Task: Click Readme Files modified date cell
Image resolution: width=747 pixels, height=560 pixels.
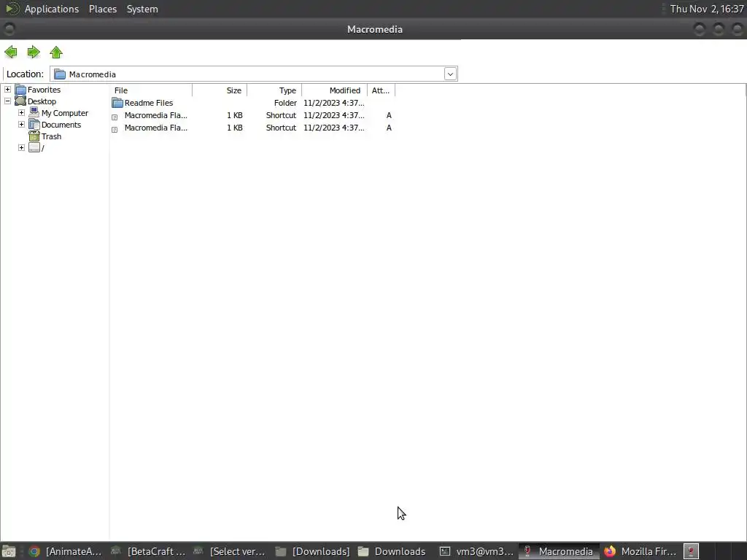Action: tap(334, 103)
